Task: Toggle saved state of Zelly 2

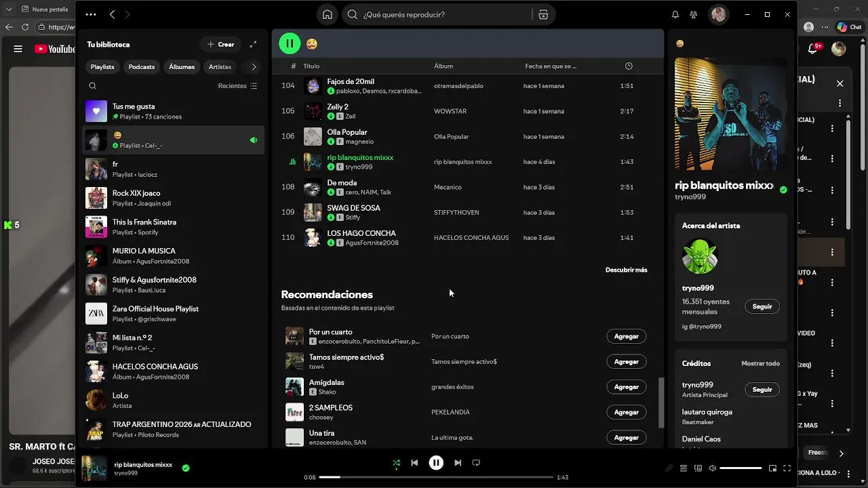Action: (x=331, y=116)
